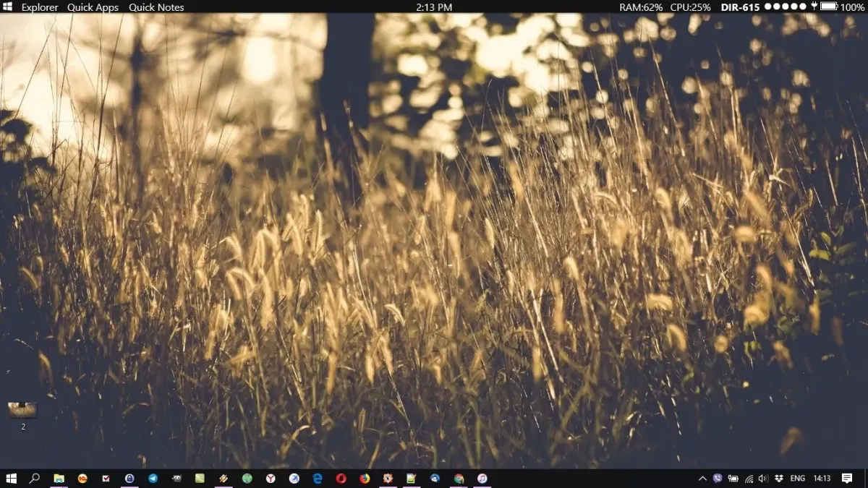Open the Quick Apps menu

point(93,7)
